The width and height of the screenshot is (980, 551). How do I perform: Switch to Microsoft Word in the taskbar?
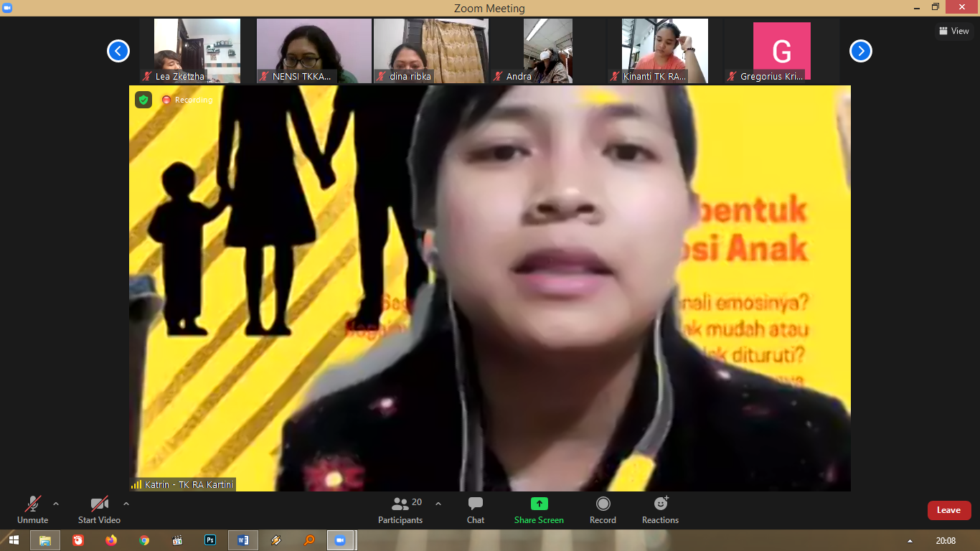[x=242, y=540]
